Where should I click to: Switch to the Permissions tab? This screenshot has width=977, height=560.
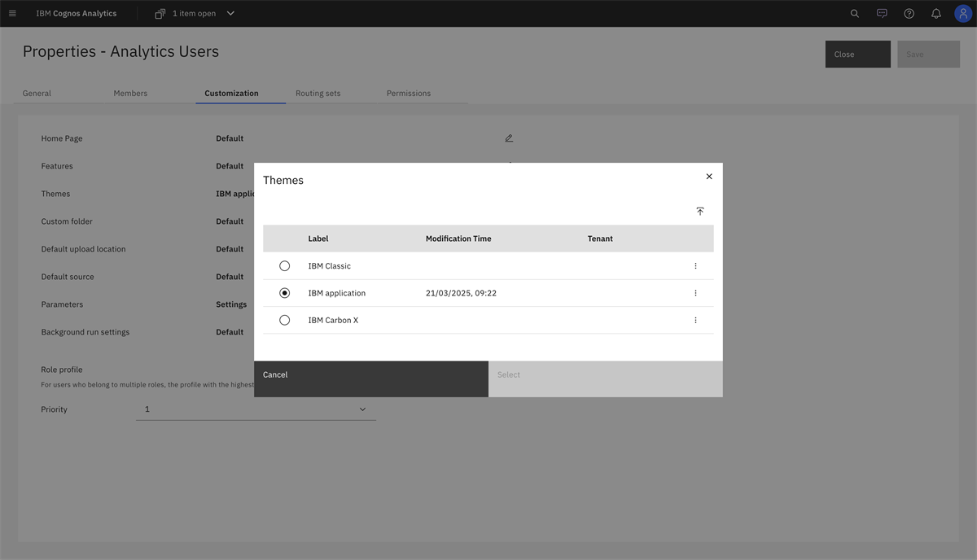pos(409,94)
